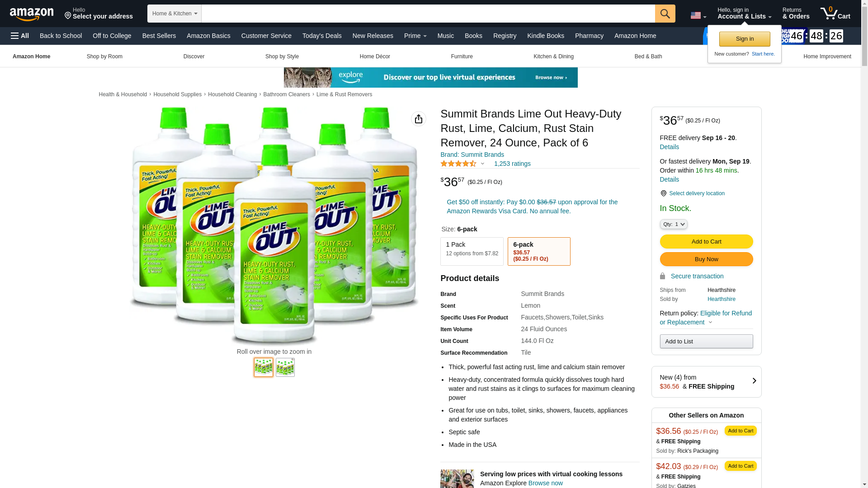Click the Amazon logo
This screenshot has width=868, height=488.
[32, 14]
